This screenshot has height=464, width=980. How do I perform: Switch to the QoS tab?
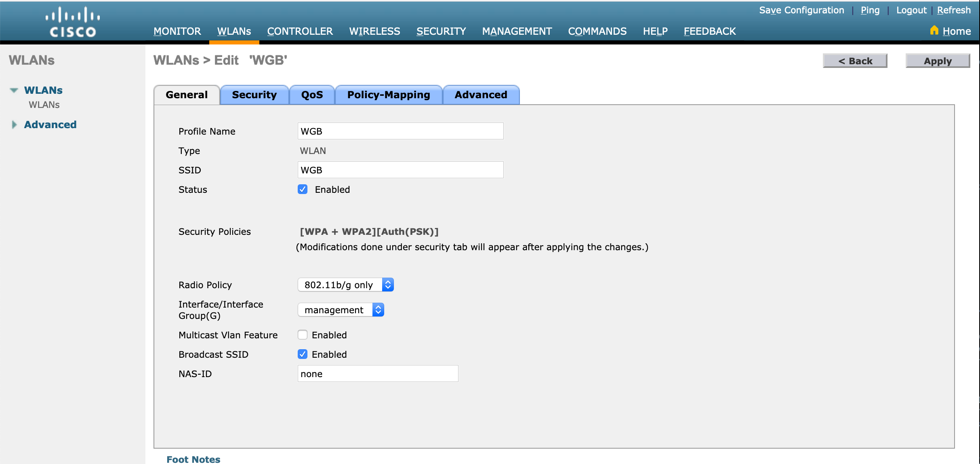312,95
